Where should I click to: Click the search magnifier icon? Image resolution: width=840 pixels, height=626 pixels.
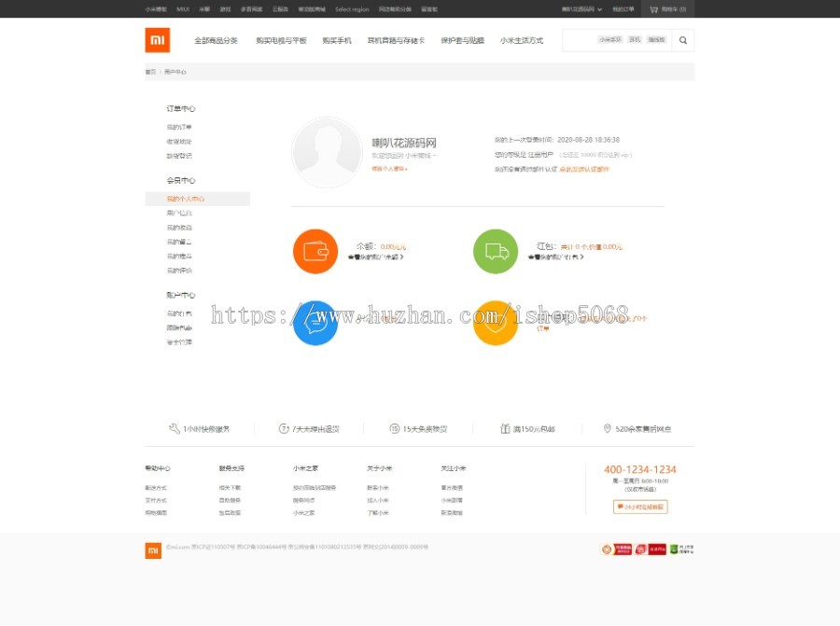[x=683, y=40]
